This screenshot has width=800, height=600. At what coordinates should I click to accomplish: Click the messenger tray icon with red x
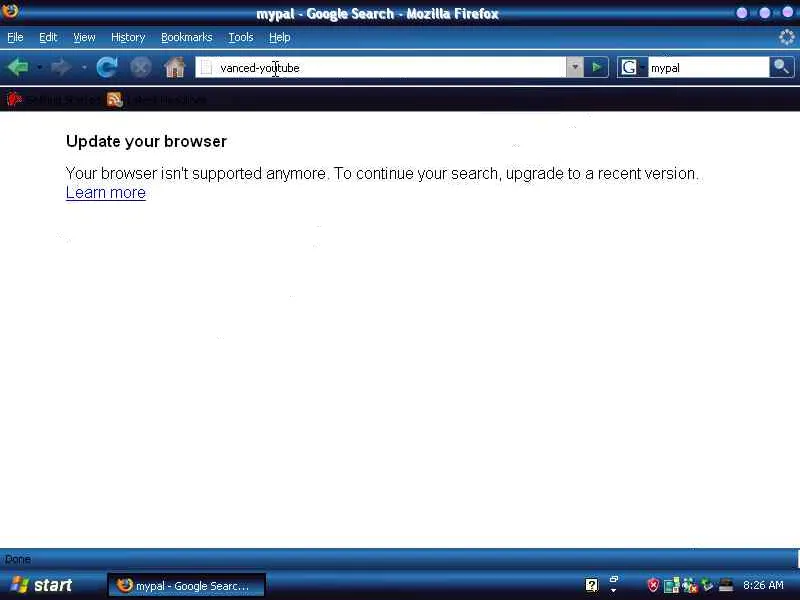coord(690,585)
